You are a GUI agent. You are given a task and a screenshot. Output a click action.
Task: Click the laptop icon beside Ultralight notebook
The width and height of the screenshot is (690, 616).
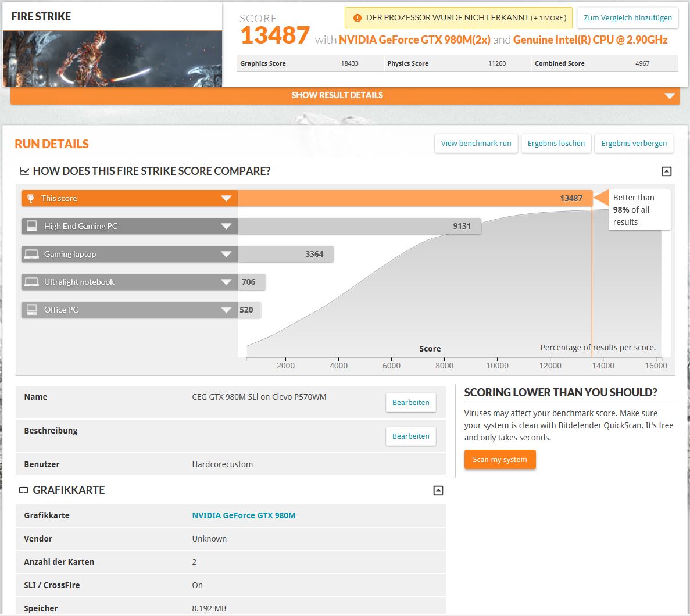[31, 282]
